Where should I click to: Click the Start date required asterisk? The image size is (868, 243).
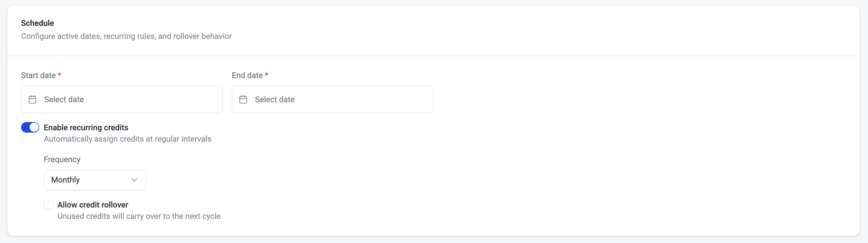59,75
